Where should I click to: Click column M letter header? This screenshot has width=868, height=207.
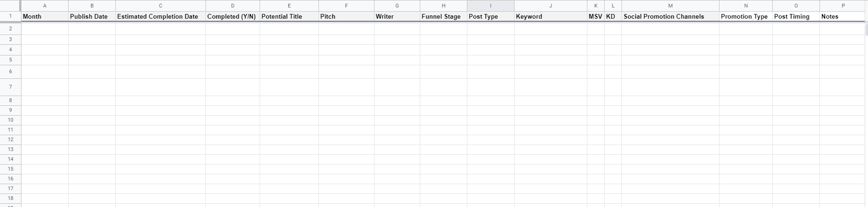(670, 6)
